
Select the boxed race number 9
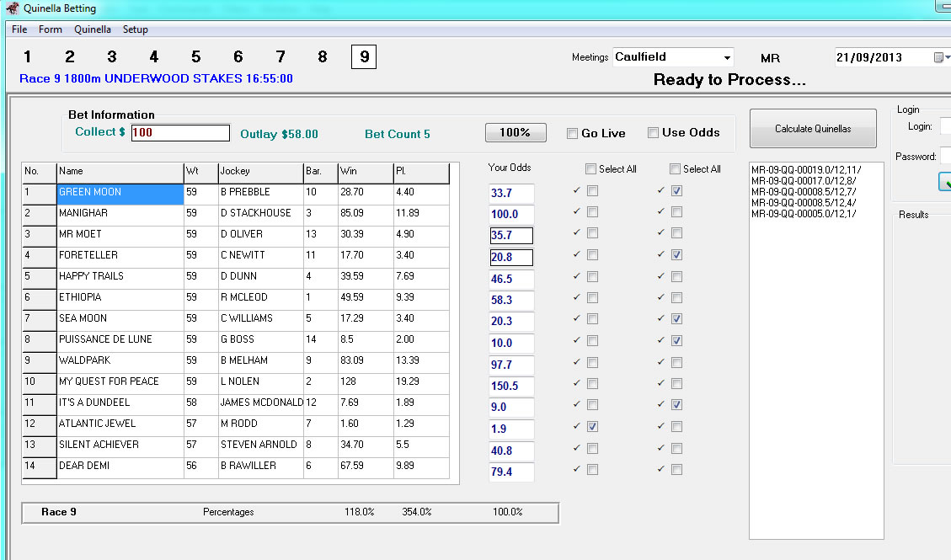pos(364,57)
